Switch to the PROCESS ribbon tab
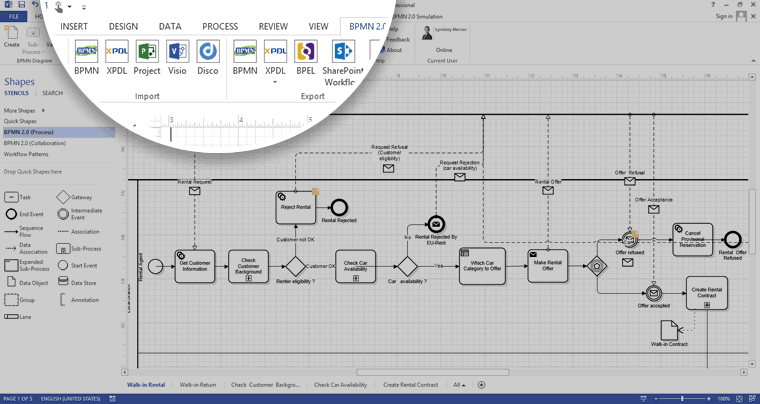760x404 pixels. click(220, 27)
